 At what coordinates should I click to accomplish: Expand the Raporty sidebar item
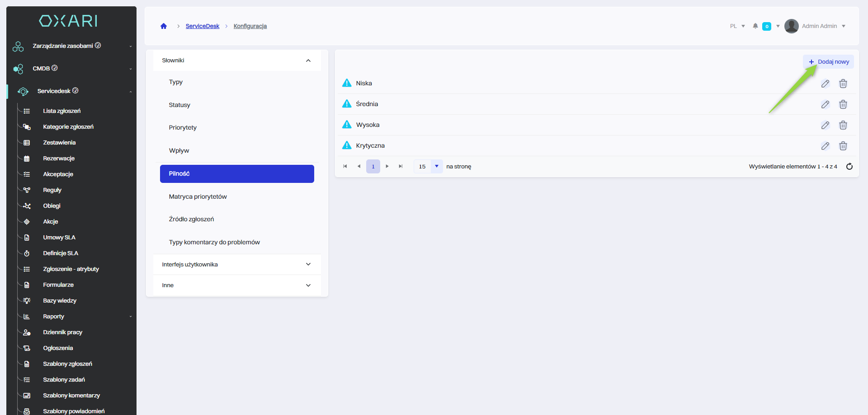click(53, 317)
